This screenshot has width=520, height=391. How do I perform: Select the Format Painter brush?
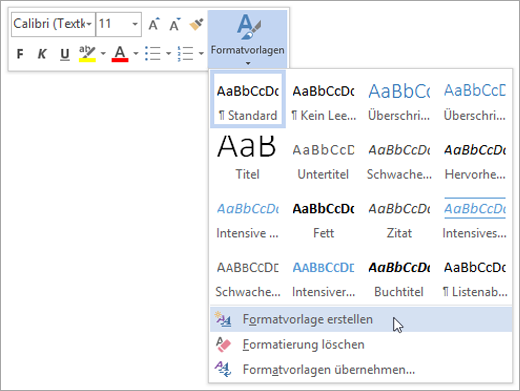pos(196,24)
